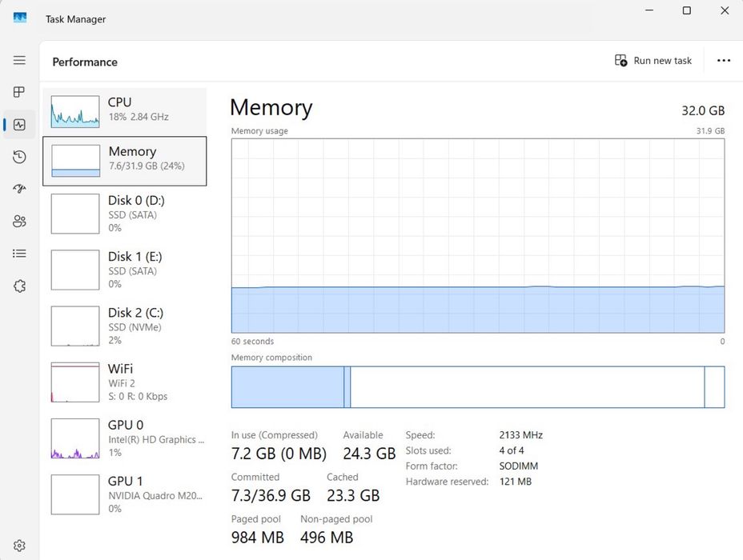743x560 pixels.
Task: Open the Services page icon
Action: pos(19,286)
